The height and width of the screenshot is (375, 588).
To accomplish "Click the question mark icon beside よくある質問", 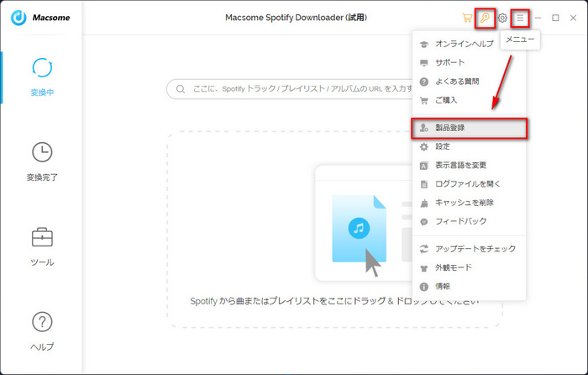I will [423, 82].
